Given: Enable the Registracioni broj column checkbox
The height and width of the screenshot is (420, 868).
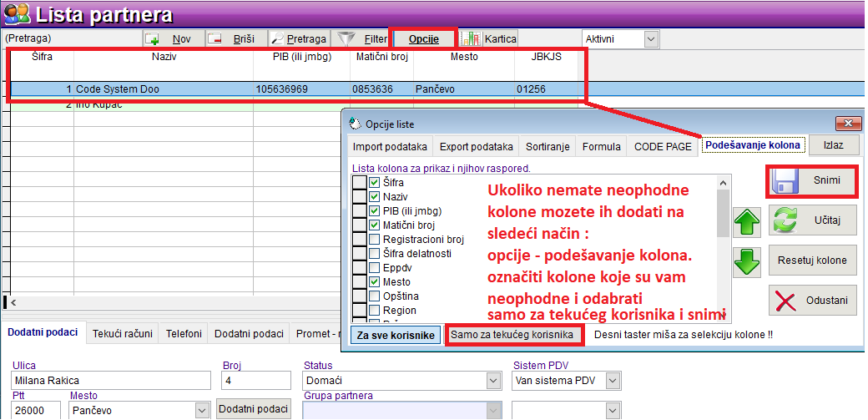Looking at the screenshot, I should [374, 239].
